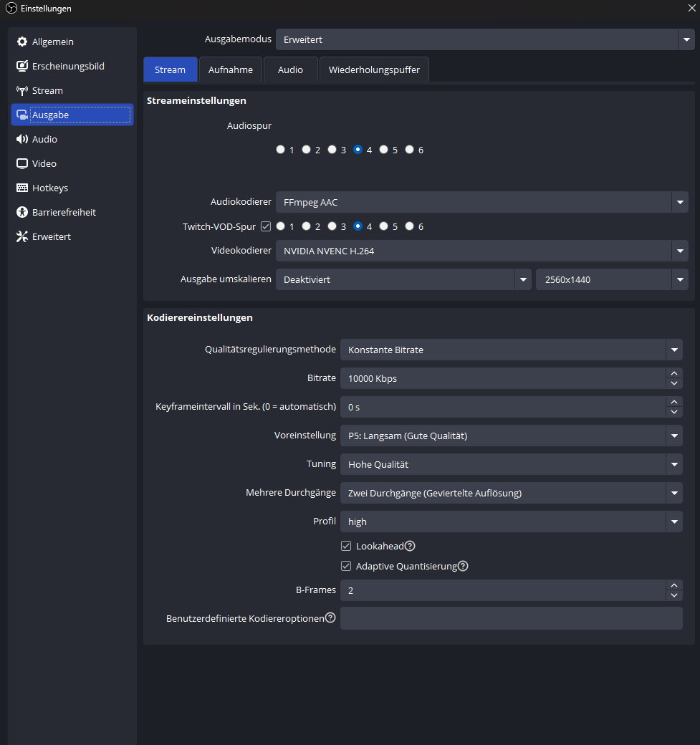Click the Video monitor icon
The height and width of the screenshot is (745, 700).
(x=22, y=164)
